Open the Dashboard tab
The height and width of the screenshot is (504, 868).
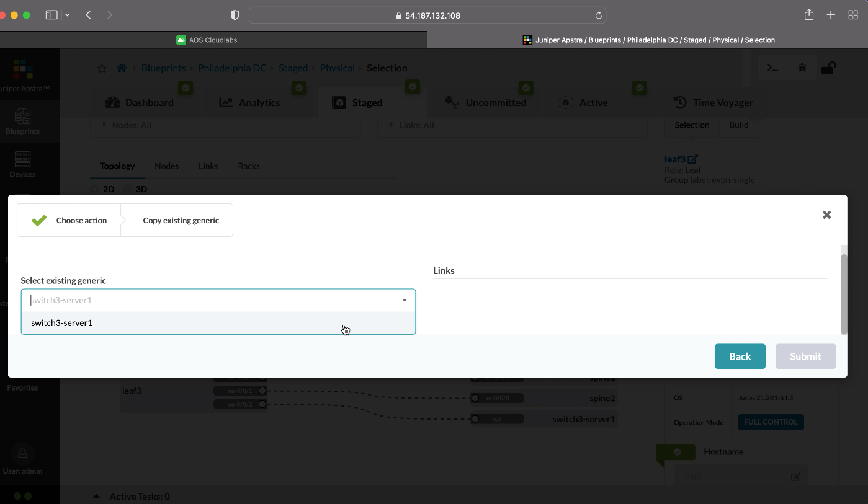(140, 102)
